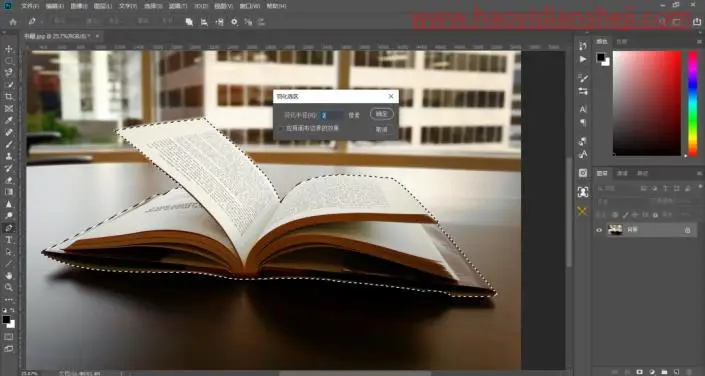Cancel the Feather Selection dialog
The width and height of the screenshot is (705, 376).
pos(382,129)
